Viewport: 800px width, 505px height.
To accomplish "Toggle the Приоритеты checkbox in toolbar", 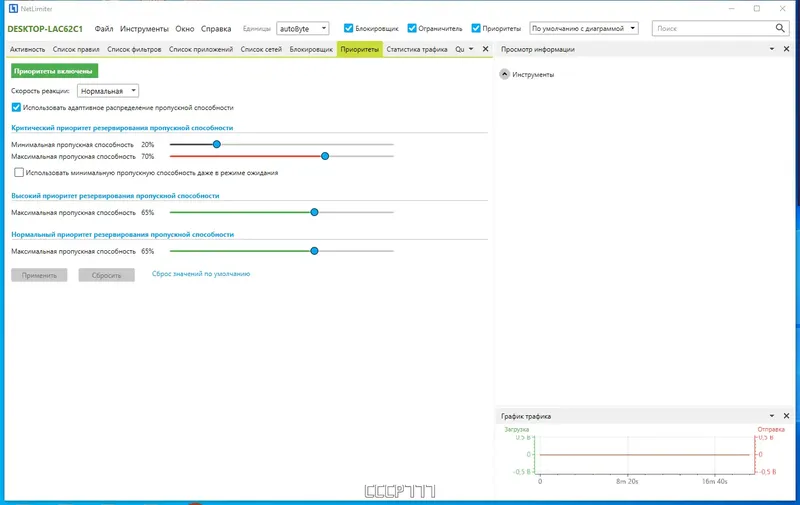I will coord(476,28).
